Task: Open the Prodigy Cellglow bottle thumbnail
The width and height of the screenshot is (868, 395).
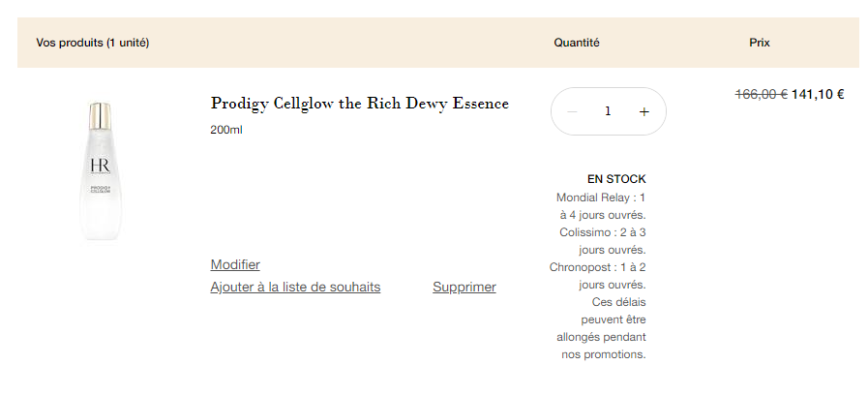Action: tap(101, 170)
